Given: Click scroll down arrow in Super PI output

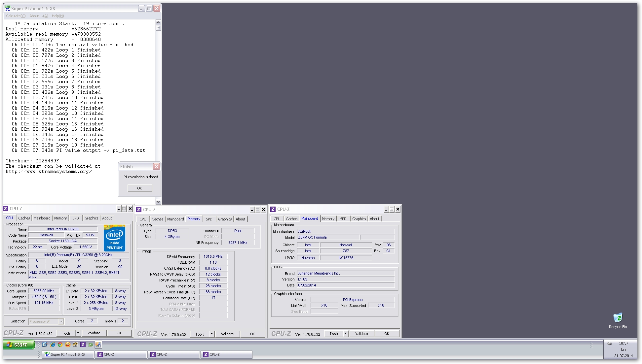Looking at the screenshot, I should [x=158, y=202].
